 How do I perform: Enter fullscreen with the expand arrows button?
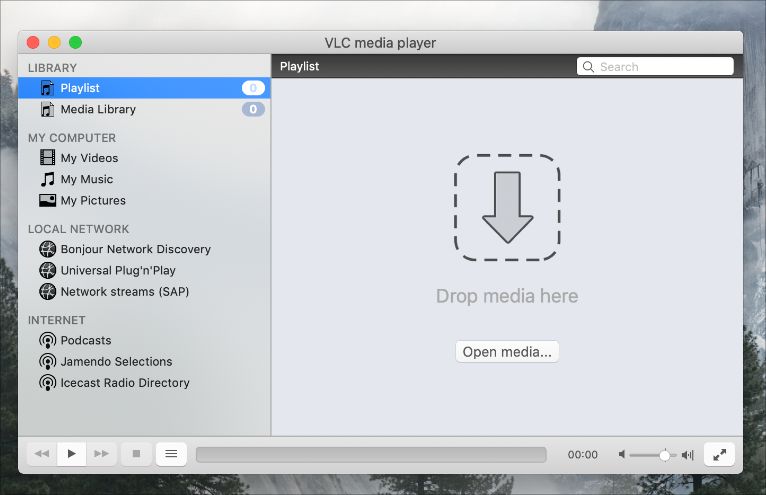tap(719, 454)
